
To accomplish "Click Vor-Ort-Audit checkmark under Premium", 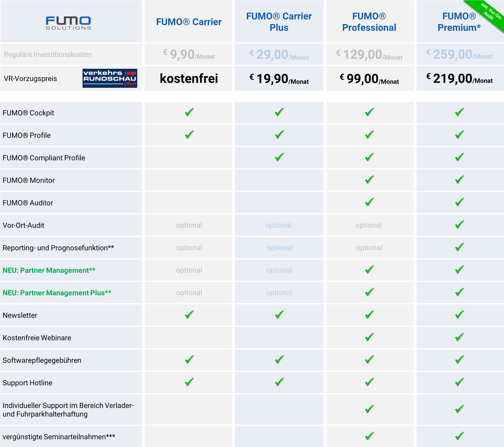I will pyautogui.click(x=459, y=225).
